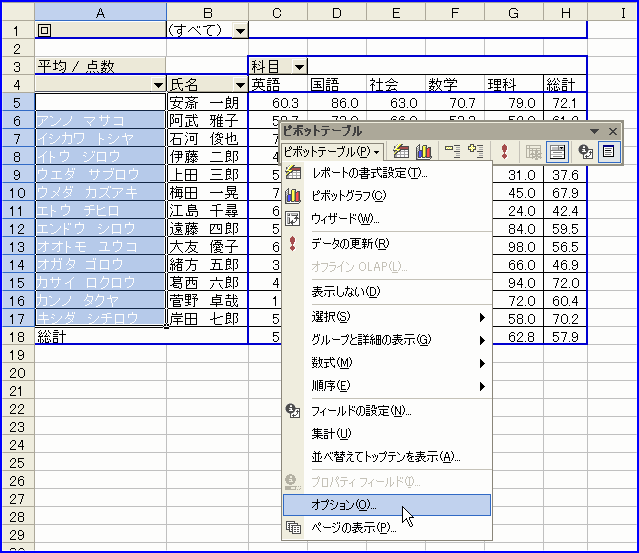Click the grand total value 57.9
Image resolution: width=639 pixels, height=553 pixels.
(x=566, y=337)
